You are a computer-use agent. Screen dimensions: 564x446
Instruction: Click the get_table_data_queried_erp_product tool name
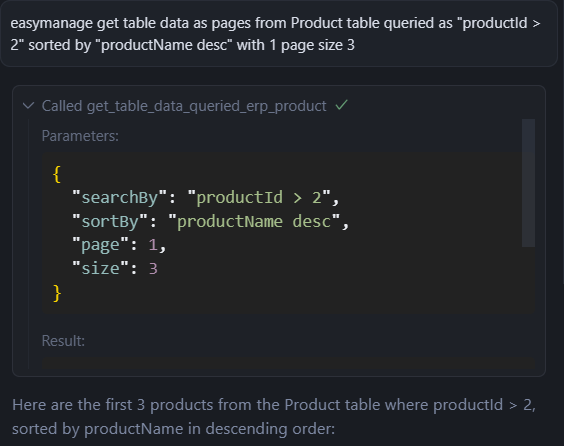pos(206,106)
